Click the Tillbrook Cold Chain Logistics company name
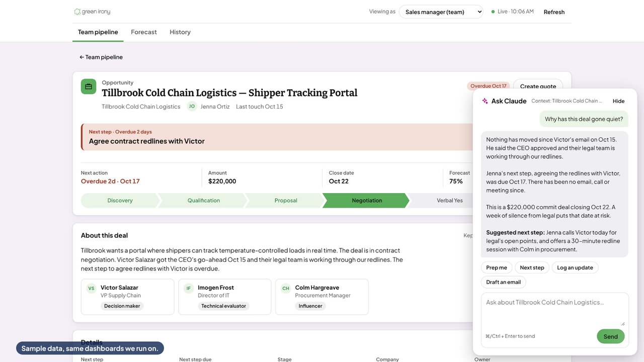The width and height of the screenshot is (644, 362). [141, 107]
